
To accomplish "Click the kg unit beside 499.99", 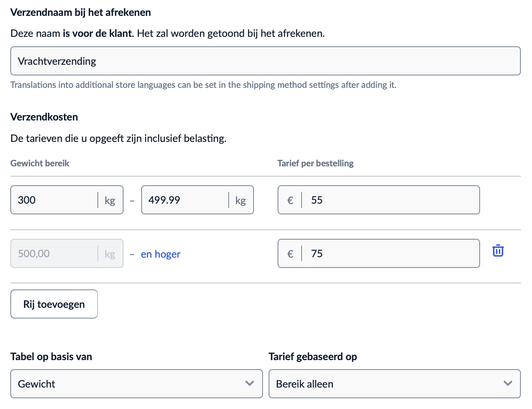I will coord(240,200).
